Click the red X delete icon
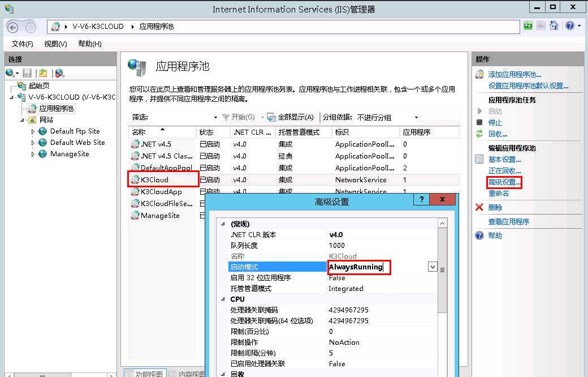 click(x=479, y=207)
